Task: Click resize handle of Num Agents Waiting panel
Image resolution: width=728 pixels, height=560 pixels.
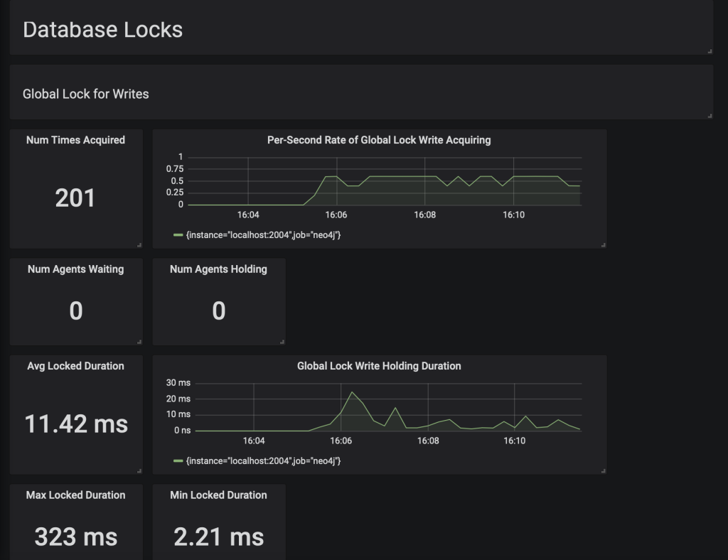Action: click(x=139, y=342)
